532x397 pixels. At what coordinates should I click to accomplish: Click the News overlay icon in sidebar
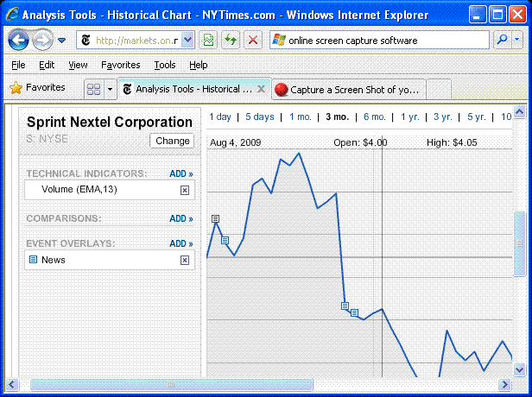coord(33,260)
